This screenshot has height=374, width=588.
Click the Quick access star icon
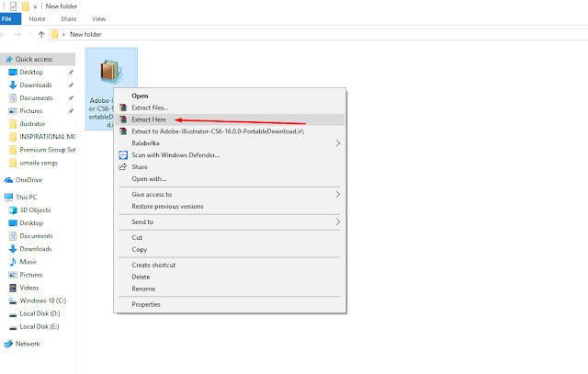point(9,59)
